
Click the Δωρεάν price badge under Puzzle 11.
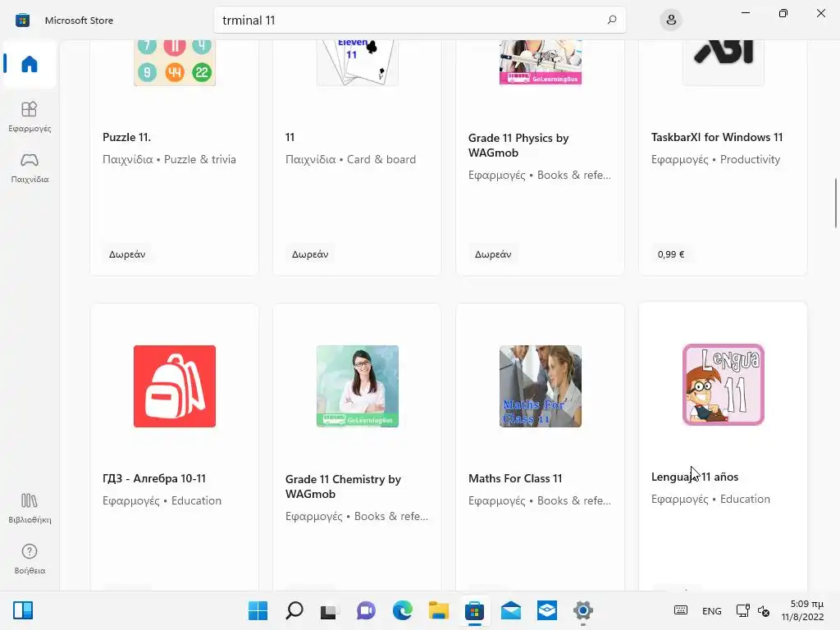(127, 254)
